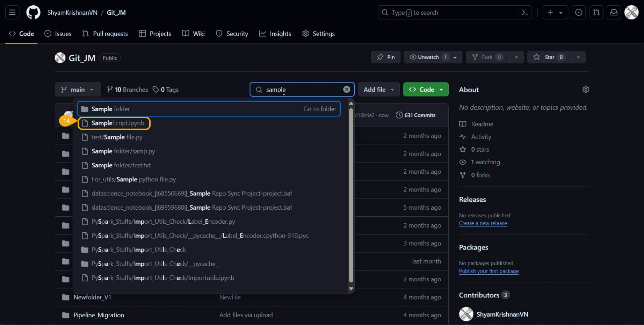Screen dimensions: 644x325
Task: Open the notifications inbox icon
Action: pos(614,13)
